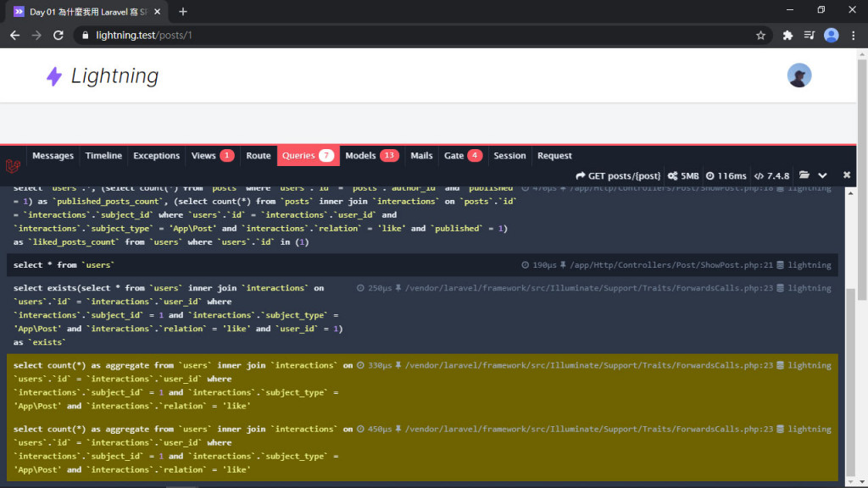The width and height of the screenshot is (868, 488).
Task: Click the debugbar panel vertical scrollbar
Action: point(851,382)
